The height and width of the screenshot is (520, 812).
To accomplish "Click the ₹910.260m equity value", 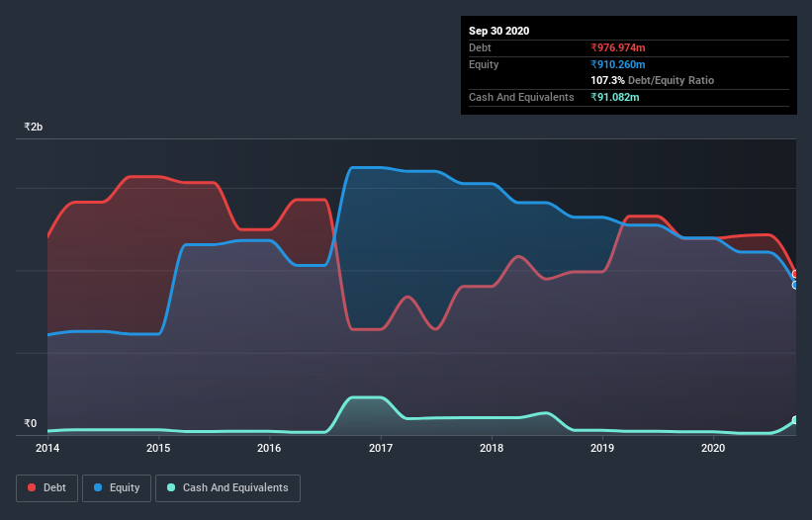I will pyautogui.click(x=618, y=64).
